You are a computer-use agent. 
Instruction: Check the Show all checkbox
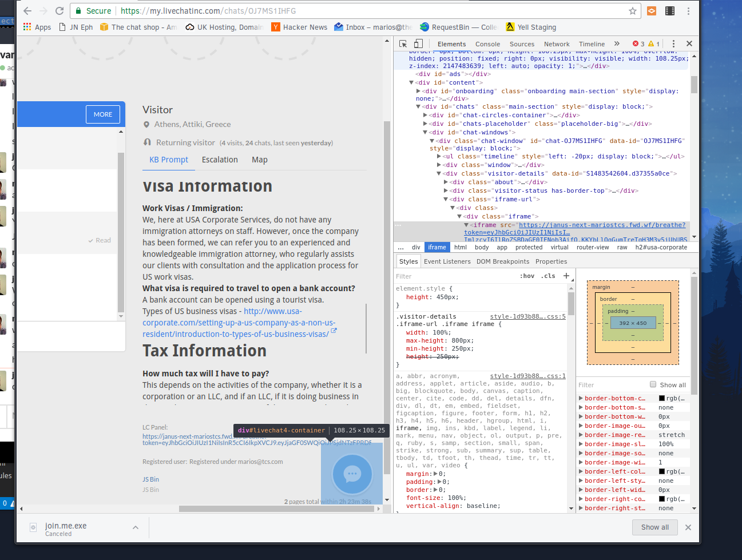click(x=653, y=384)
